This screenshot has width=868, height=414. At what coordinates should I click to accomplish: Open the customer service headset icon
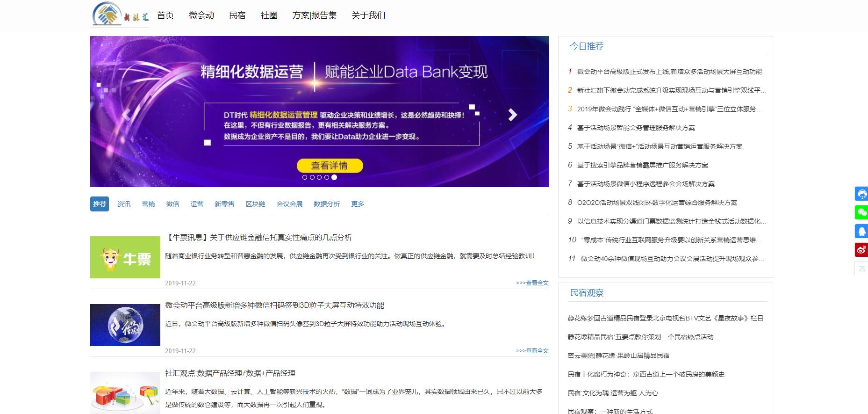[861, 194]
